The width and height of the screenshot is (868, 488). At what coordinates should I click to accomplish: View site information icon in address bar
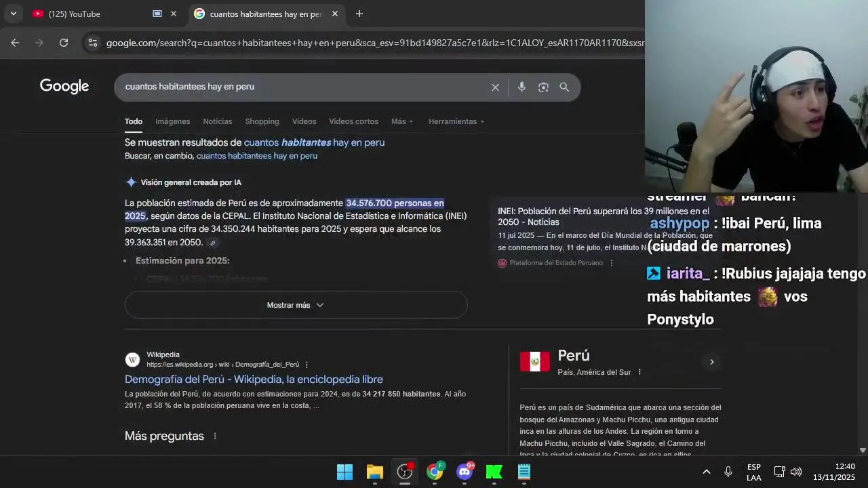pyautogui.click(x=93, y=43)
